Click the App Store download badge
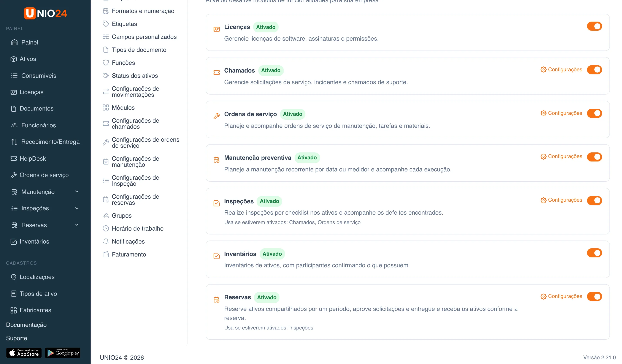This screenshot has height=364, width=622. click(24, 353)
